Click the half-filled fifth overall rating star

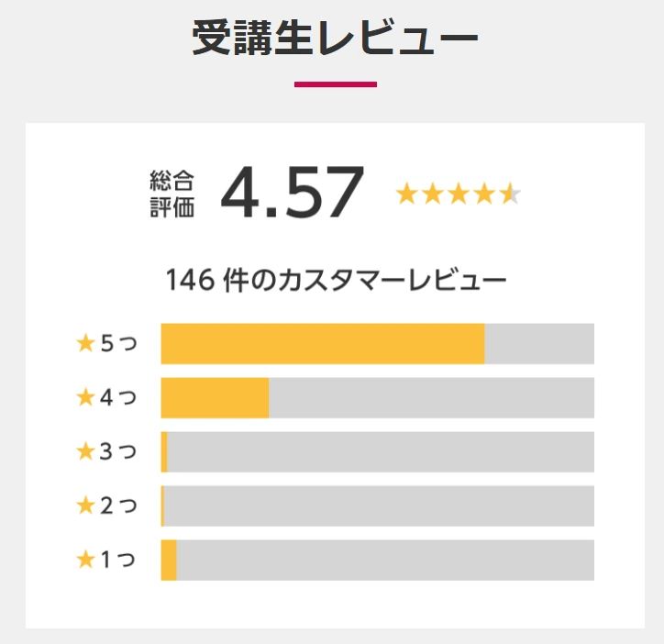tap(511, 194)
